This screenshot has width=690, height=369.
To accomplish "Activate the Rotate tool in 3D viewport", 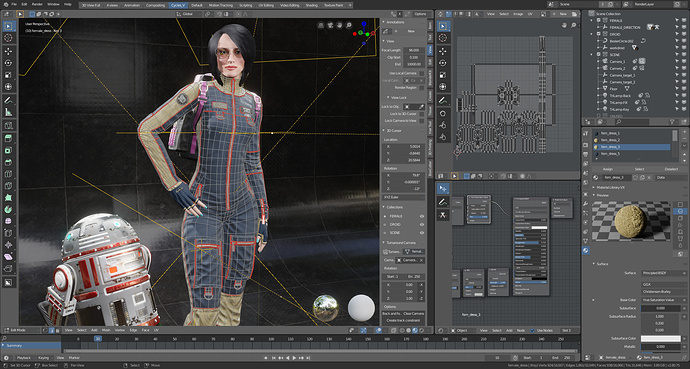I will [8, 63].
